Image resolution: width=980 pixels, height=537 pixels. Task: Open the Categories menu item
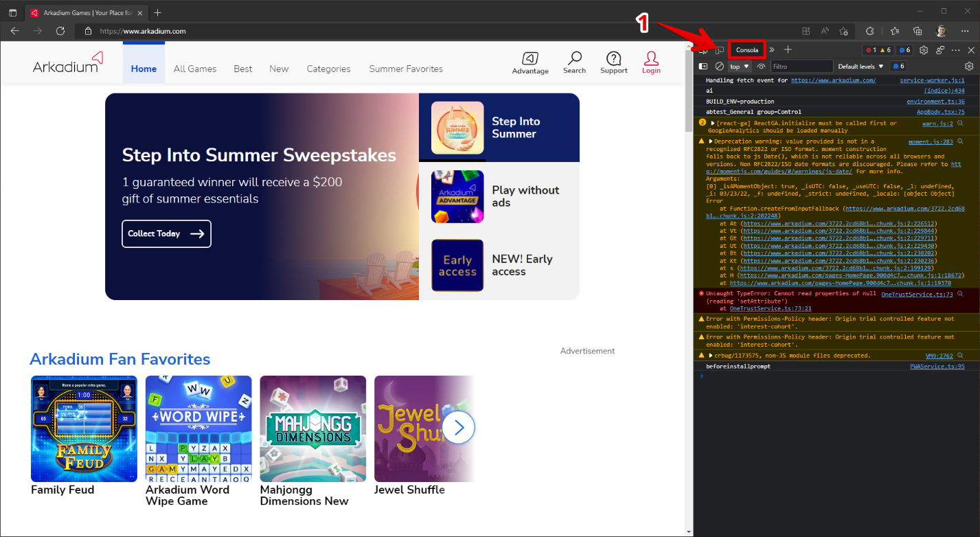tap(328, 69)
